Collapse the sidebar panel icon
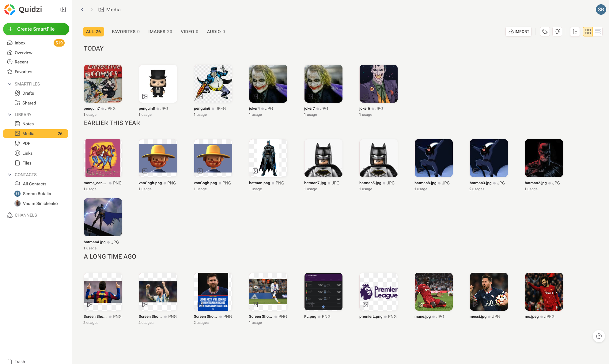 [63, 9]
